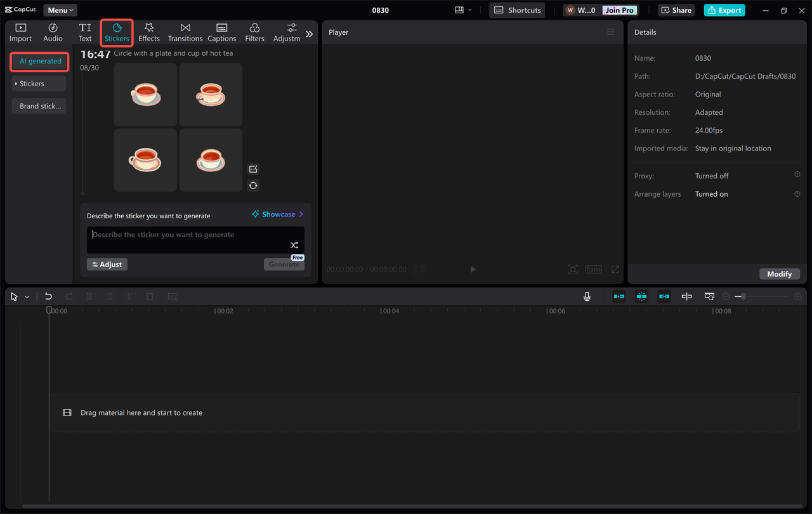
Task: Open the Adjustment tab
Action: [x=287, y=32]
